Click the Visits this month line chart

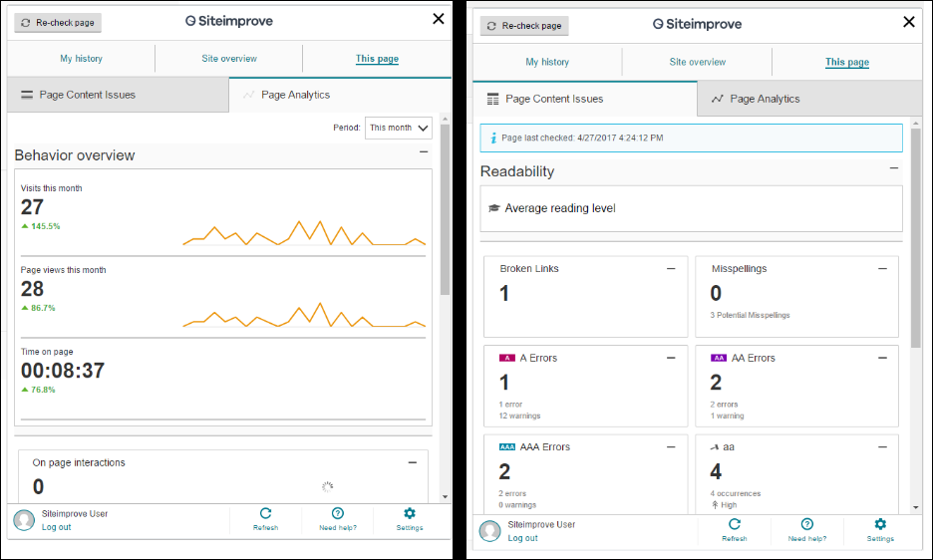[304, 233]
